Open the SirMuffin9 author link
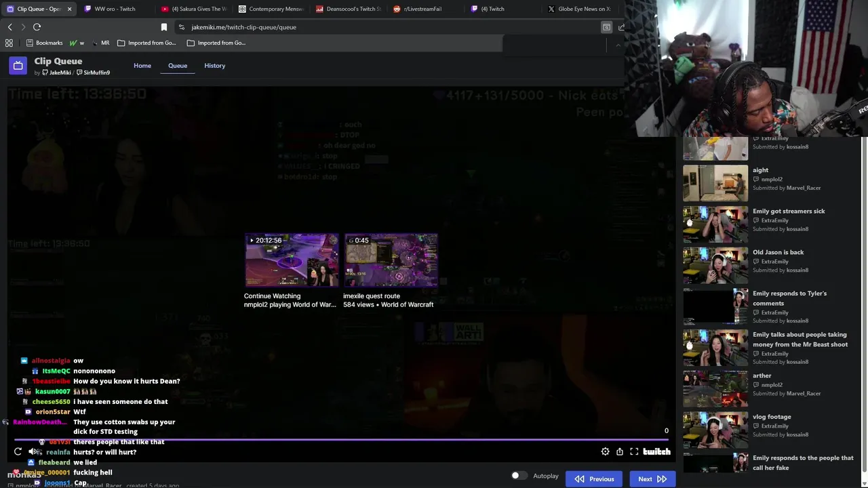This screenshot has width=868, height=488. pos(94,73)
